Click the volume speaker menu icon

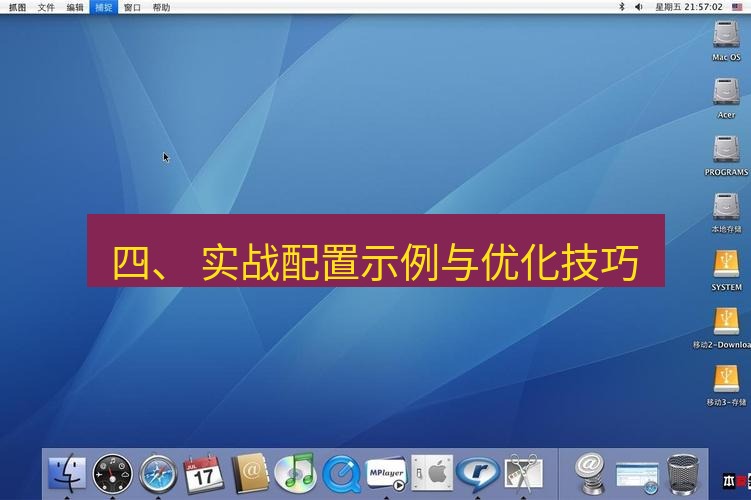pyautogui.click(x=638, y=7)
